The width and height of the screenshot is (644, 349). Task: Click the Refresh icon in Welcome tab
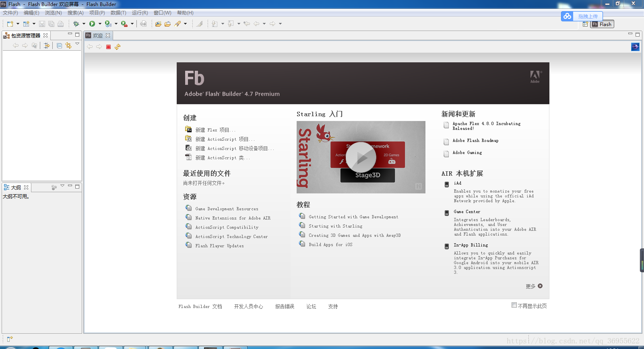pyautogui.click(x=118, y=47)
